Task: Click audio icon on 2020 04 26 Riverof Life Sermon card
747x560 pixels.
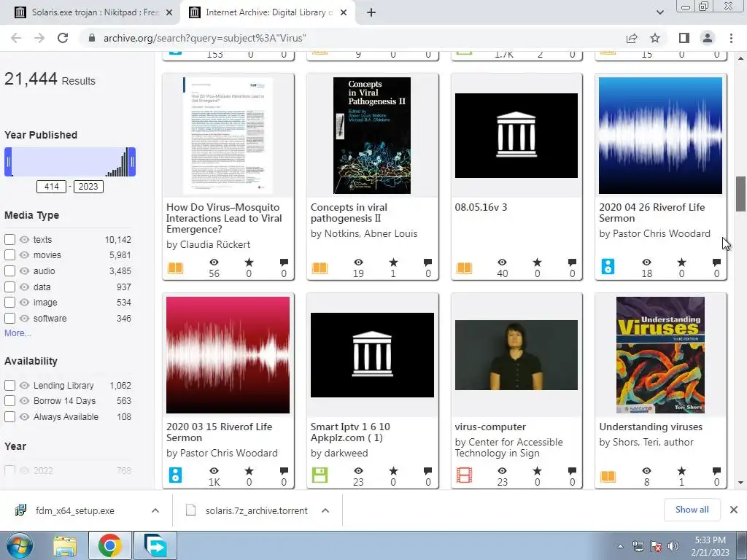Action: point(608,267)
